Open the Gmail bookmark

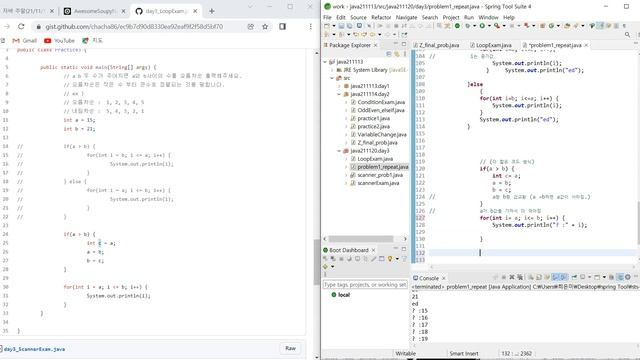coord(25,41)
